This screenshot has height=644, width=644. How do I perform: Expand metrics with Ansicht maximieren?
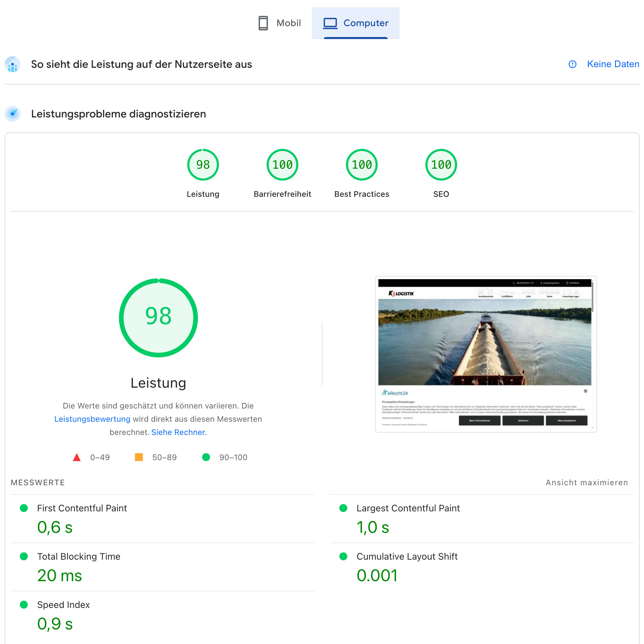point(586,482)
